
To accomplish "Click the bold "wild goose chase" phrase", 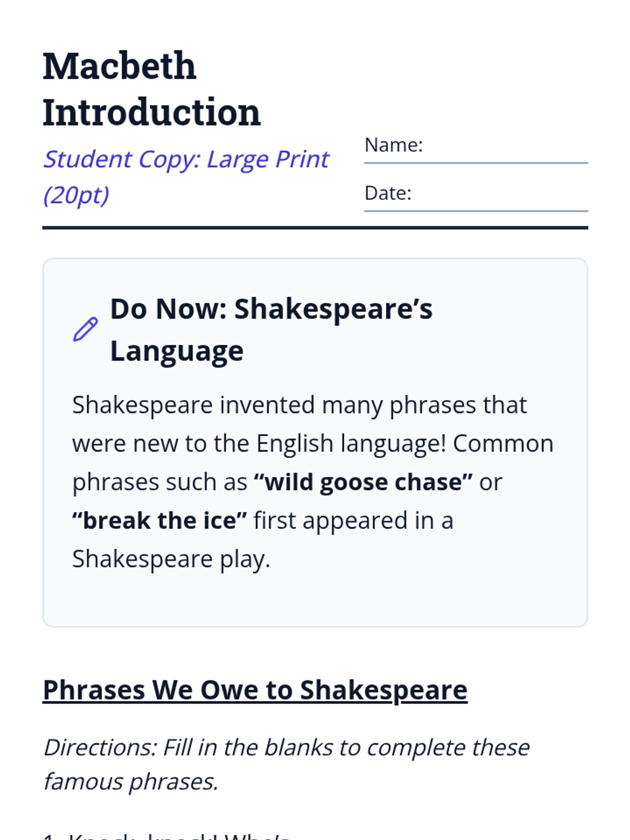I will tap(363, 482).
